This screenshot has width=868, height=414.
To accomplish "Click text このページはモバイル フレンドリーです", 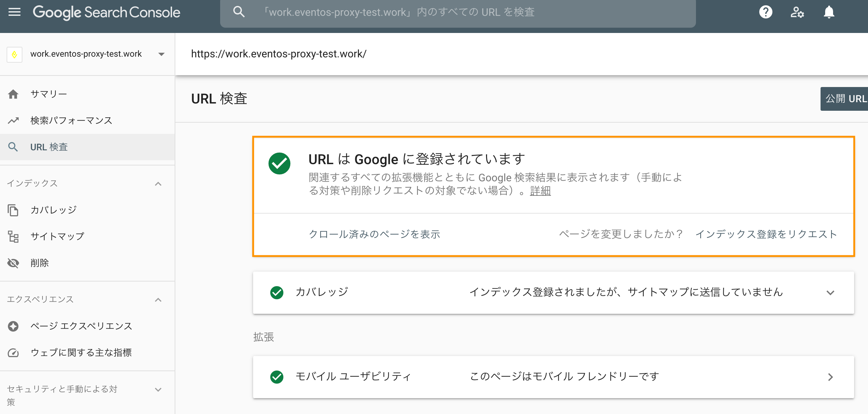I will pos(564,376).
